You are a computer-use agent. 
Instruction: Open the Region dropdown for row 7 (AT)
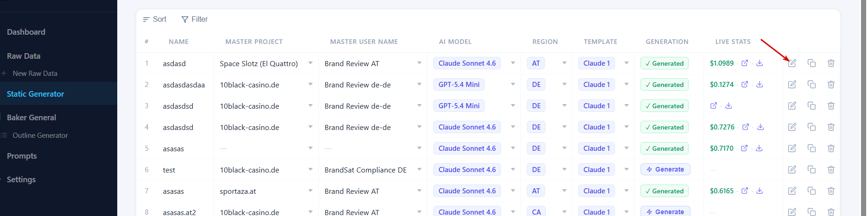pyautogui.click(x=564, y=191)
